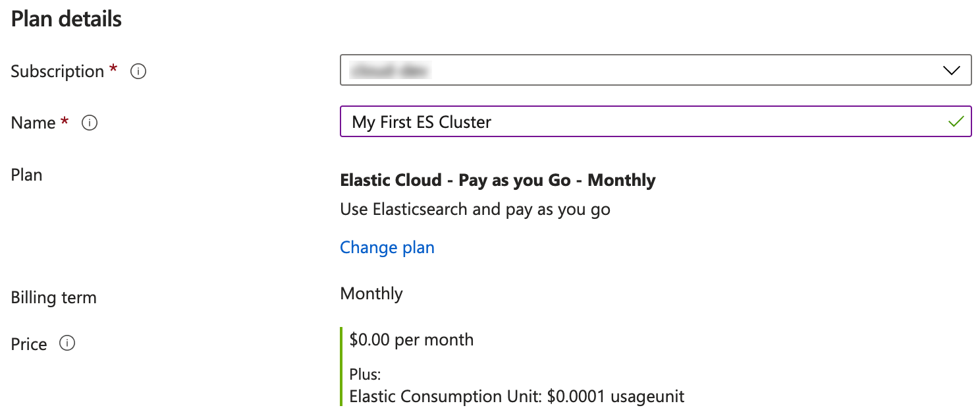Screen dimensions: 980x414
Task: Click the info icon next to Subscription
Action: (138, 71)
